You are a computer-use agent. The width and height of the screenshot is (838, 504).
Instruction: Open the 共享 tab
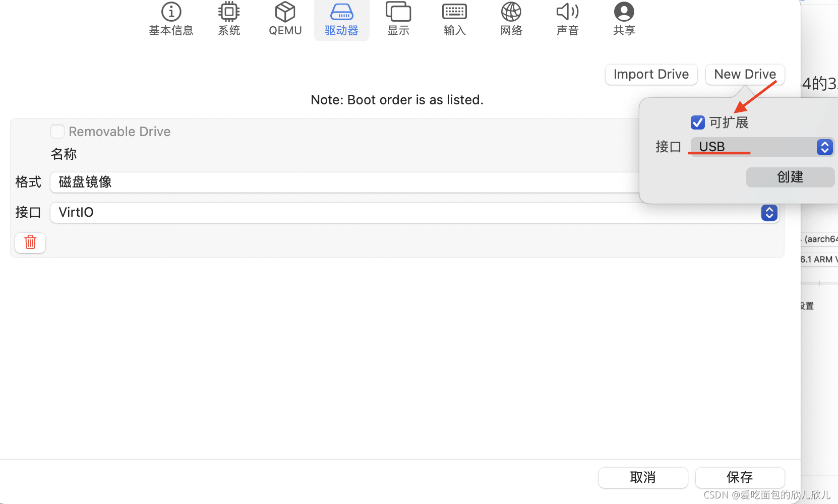[624, 19]
